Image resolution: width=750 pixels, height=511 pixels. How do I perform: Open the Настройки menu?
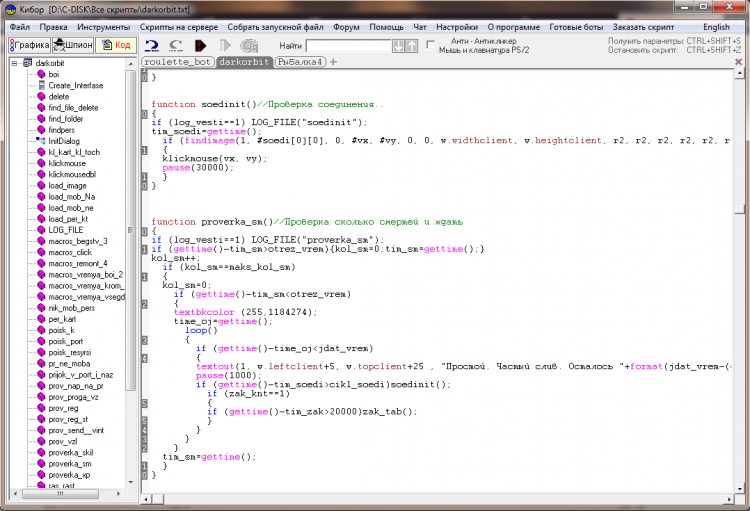point(457,27)
